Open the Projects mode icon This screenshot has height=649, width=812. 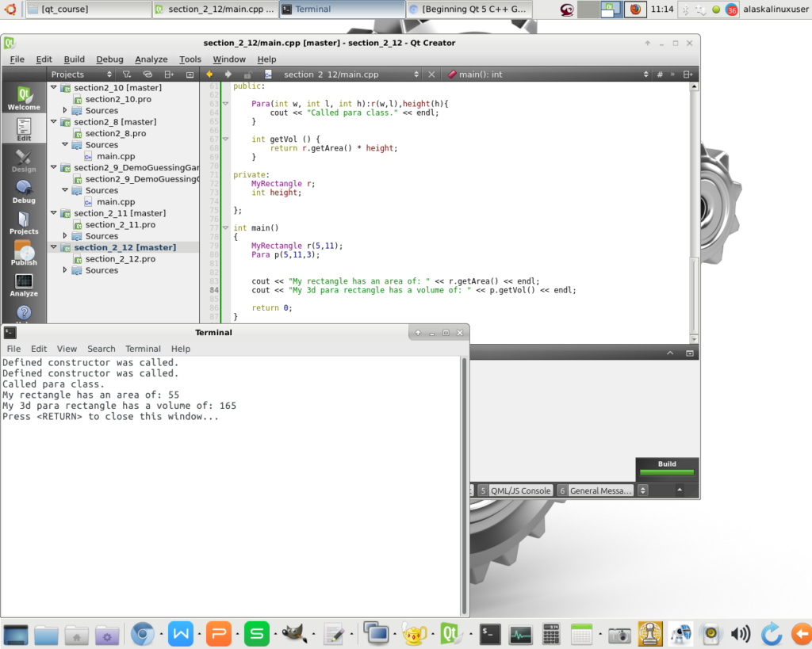coord(24,223)
